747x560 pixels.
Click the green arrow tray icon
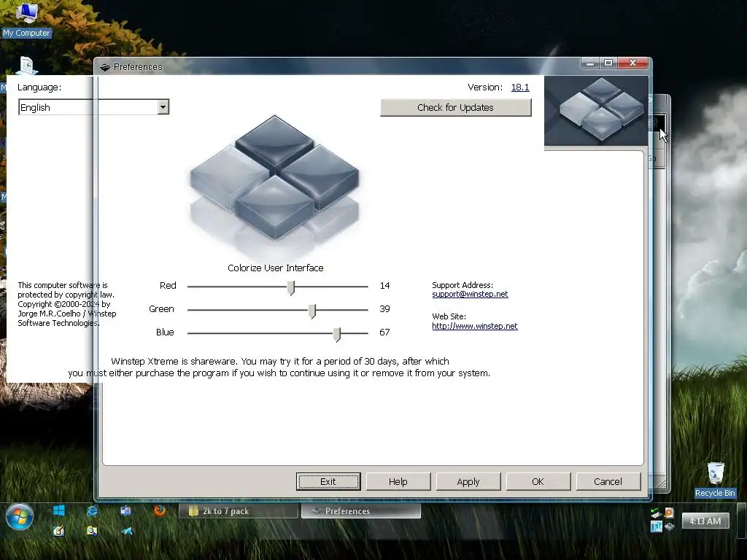pos(656,513)
